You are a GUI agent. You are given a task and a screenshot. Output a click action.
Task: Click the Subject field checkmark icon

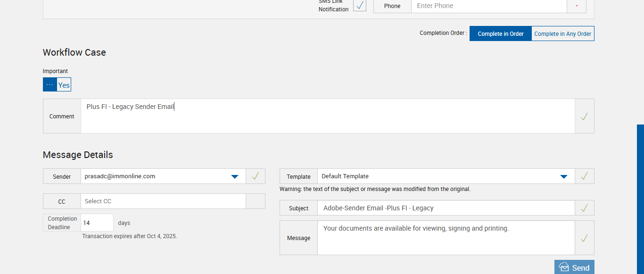coord(584,208)
